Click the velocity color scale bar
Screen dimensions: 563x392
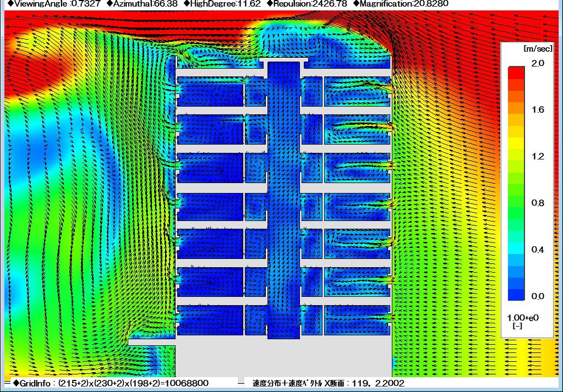(x=516, y=183)
